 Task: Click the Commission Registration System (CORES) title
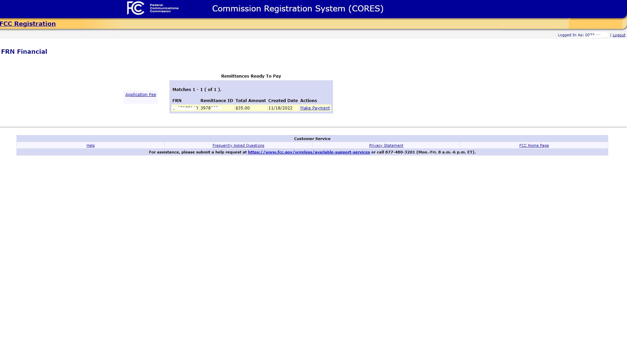coord(298,9)
